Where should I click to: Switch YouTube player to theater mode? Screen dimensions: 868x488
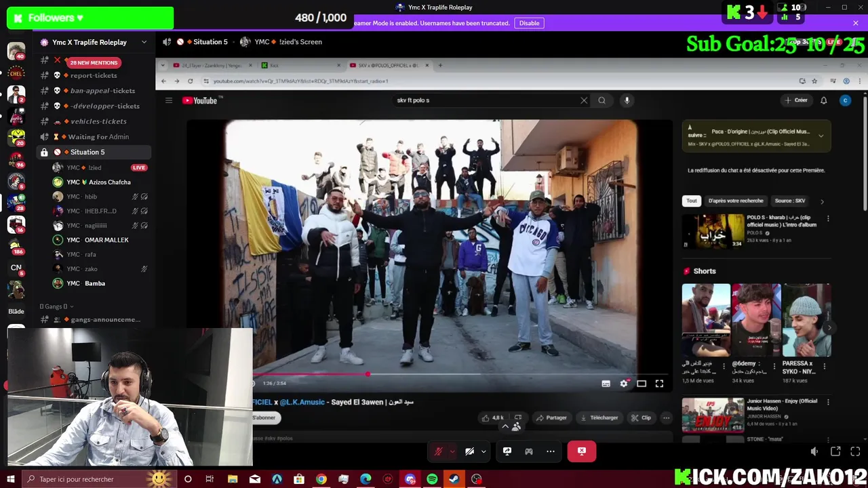[x=642, y=384]
